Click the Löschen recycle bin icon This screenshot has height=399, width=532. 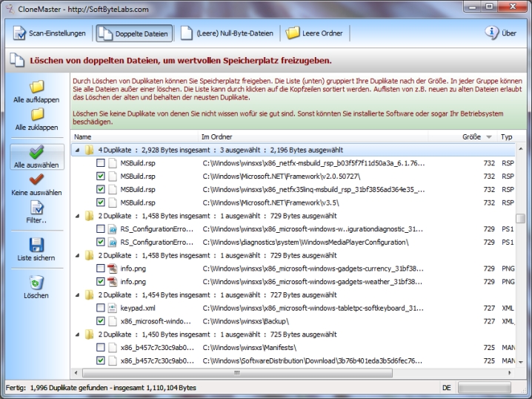click(36, 282)
